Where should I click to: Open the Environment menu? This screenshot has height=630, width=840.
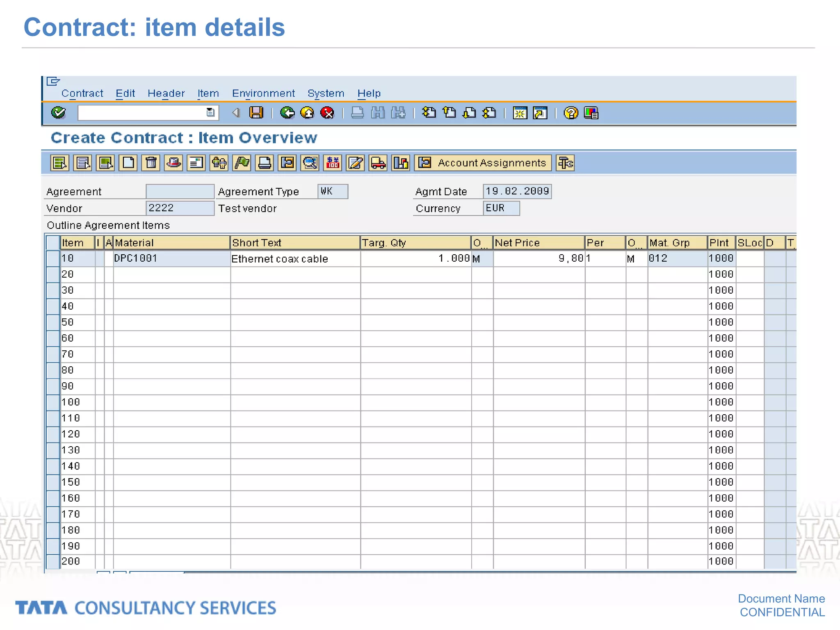(263, 94)
